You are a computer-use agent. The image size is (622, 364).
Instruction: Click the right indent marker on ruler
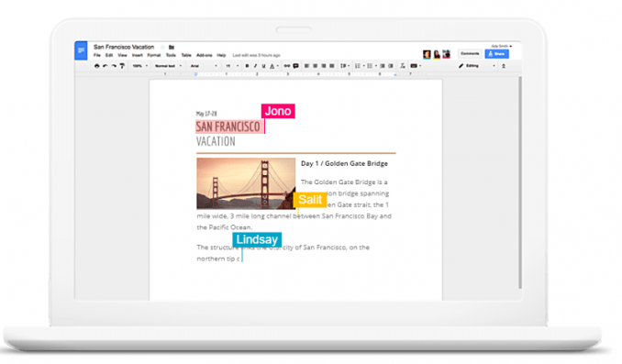click(x=395, y=74)
